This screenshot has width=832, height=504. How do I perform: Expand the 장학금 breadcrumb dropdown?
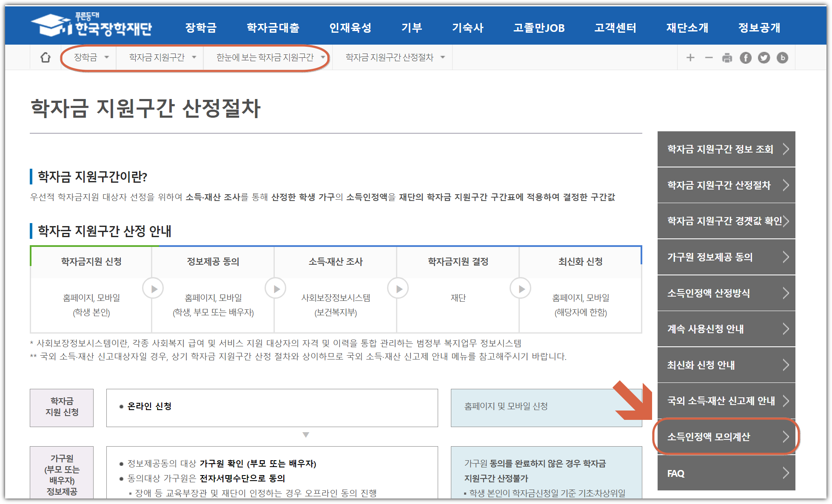[91, 57]
